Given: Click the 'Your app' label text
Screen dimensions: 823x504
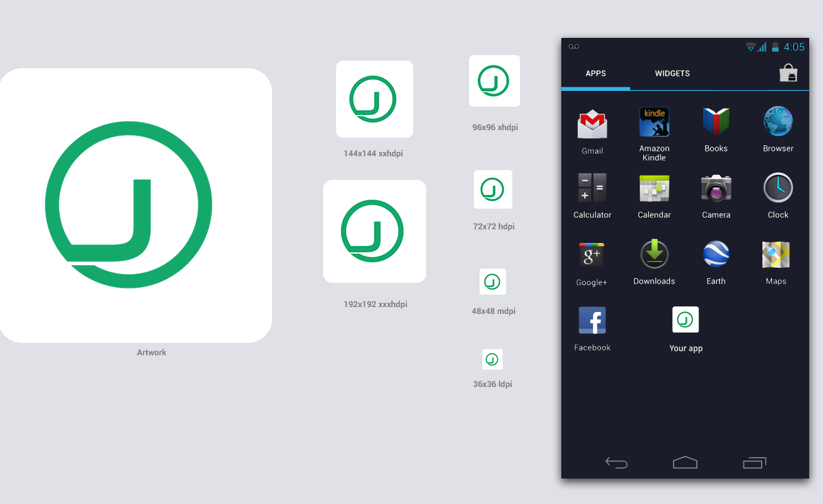Looking at the screenshot, I should pyautogui.click(x=685, y=348).
